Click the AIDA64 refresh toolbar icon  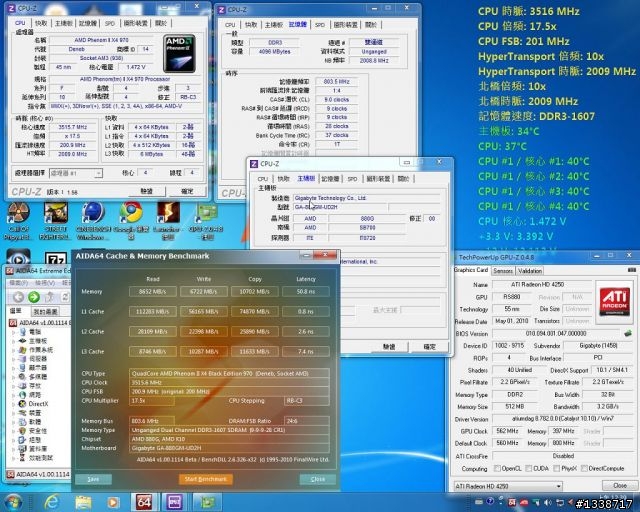pos(65,297)
